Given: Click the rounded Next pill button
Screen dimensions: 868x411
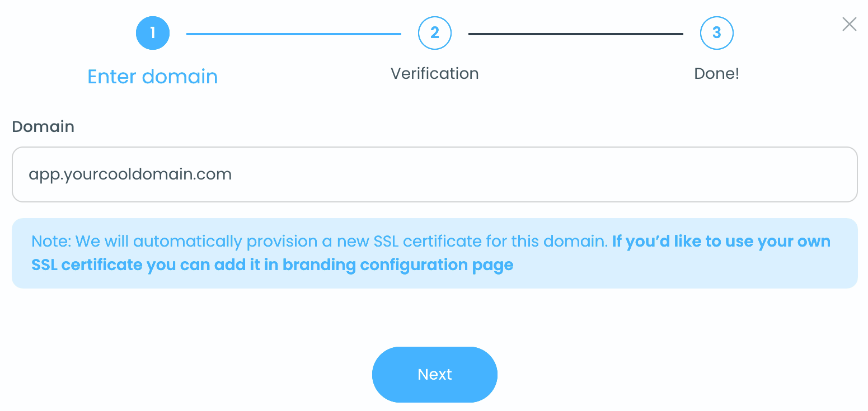Looking at the screenshot, I should click(x=435, y=374).
